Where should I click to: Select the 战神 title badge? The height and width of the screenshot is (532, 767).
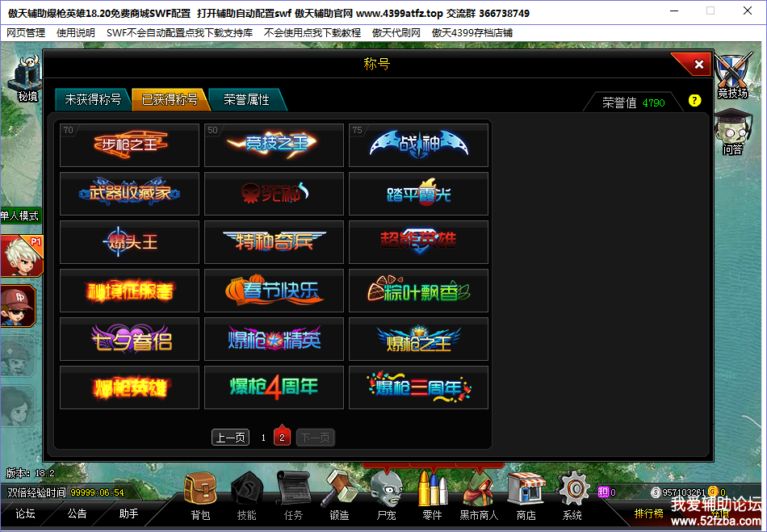click(418, 145)
